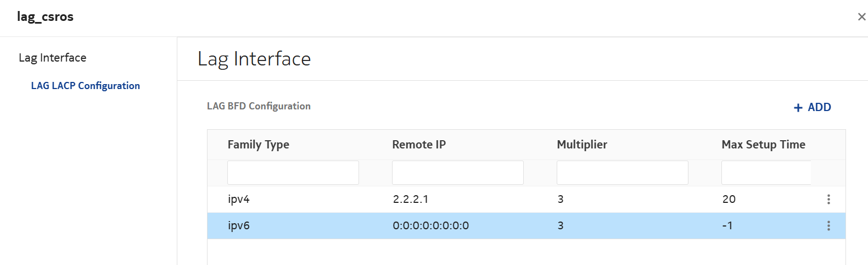Image resolution: width=868 pixels, height=265 pixels.
Task: Sort by Multiplier column header
Action: [x=582, y=145]
